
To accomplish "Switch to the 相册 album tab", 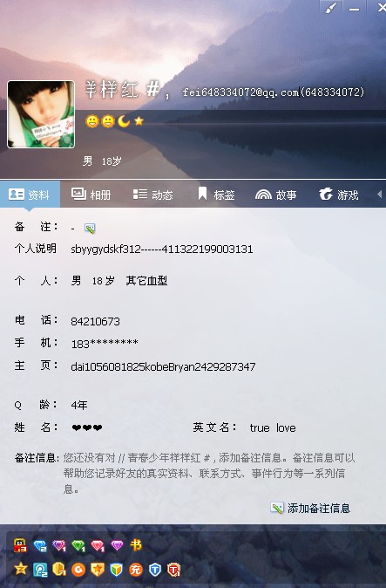I will 91,195.
